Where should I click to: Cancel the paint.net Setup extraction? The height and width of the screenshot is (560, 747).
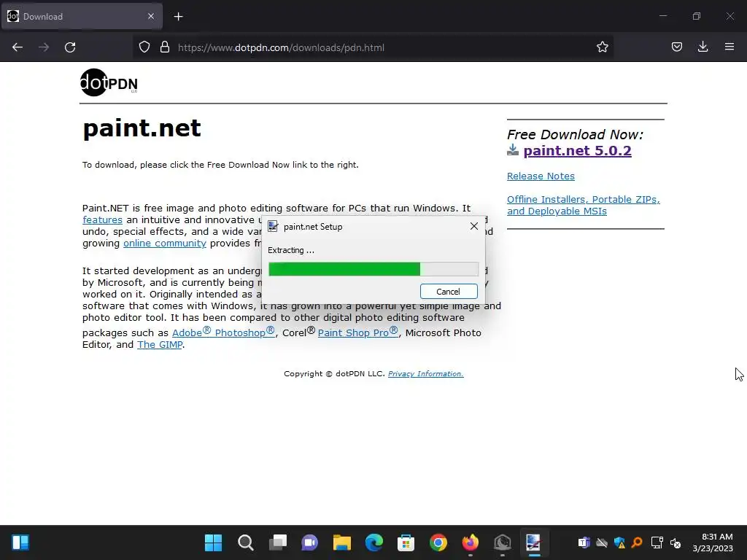449,292
